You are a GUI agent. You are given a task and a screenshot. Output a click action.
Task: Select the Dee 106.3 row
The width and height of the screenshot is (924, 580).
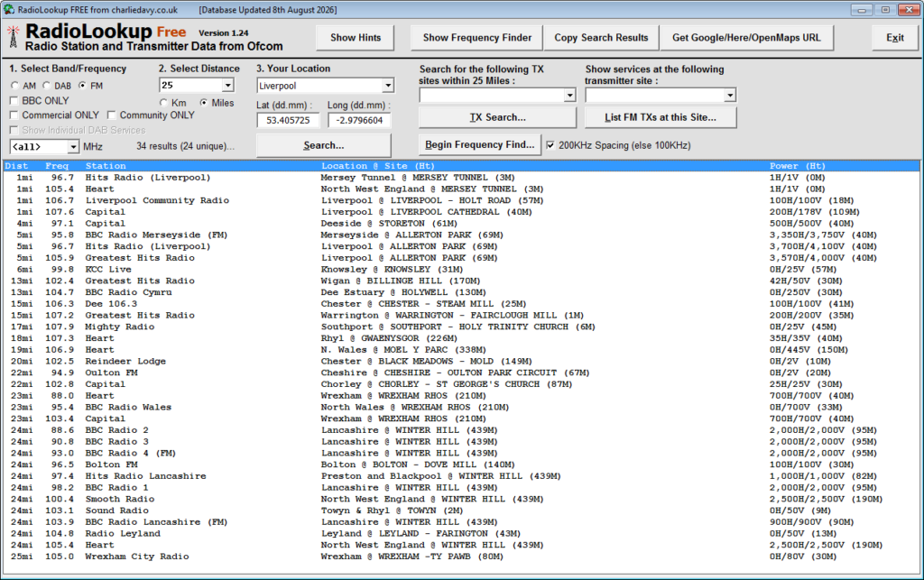tap(461, 304)
